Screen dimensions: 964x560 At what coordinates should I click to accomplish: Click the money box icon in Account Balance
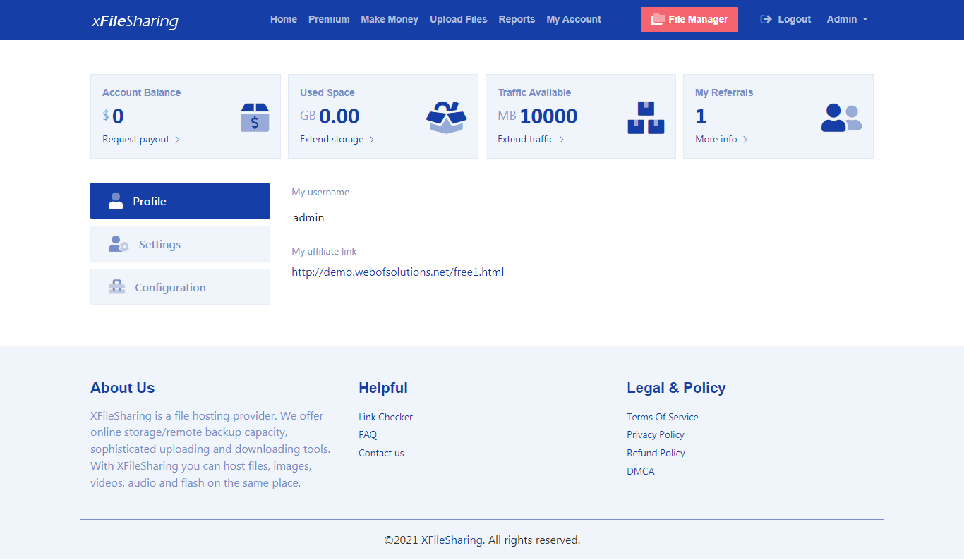[x=255, y=118]
